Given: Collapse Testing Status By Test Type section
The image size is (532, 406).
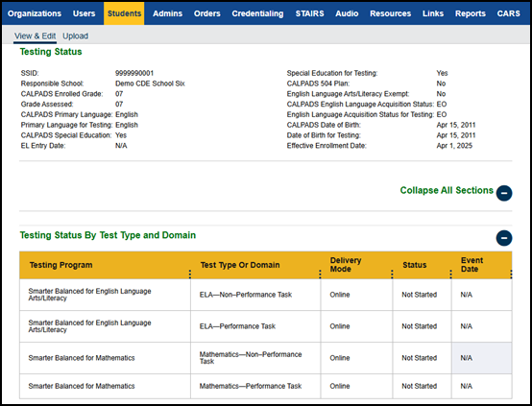Looking at the screenshot, I should (504, 238).
